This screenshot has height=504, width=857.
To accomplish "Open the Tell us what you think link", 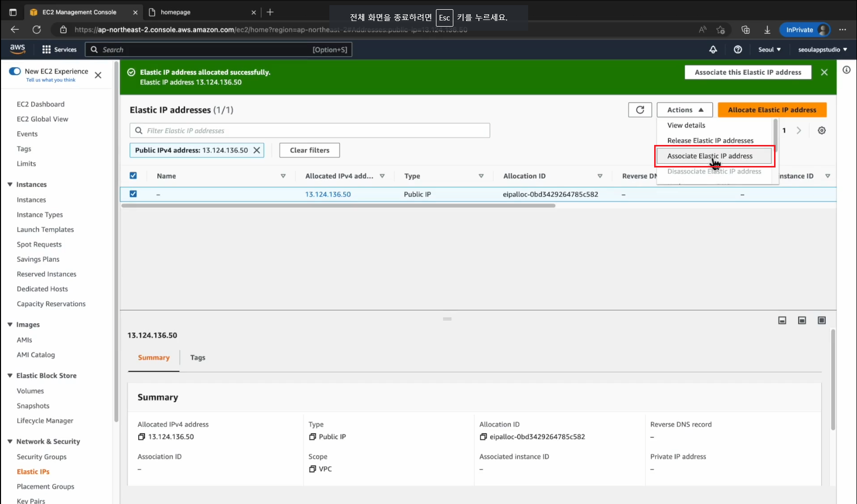I will (51, 80).
